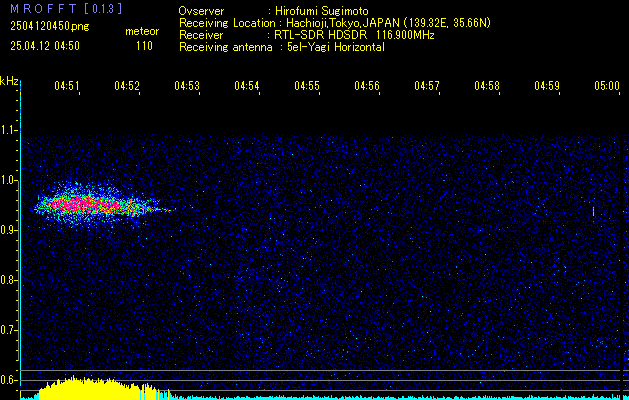Screen dimensions: 629x400
Task: Click the bright meteor echo on spectrogram
Action: tap(90, 205)
